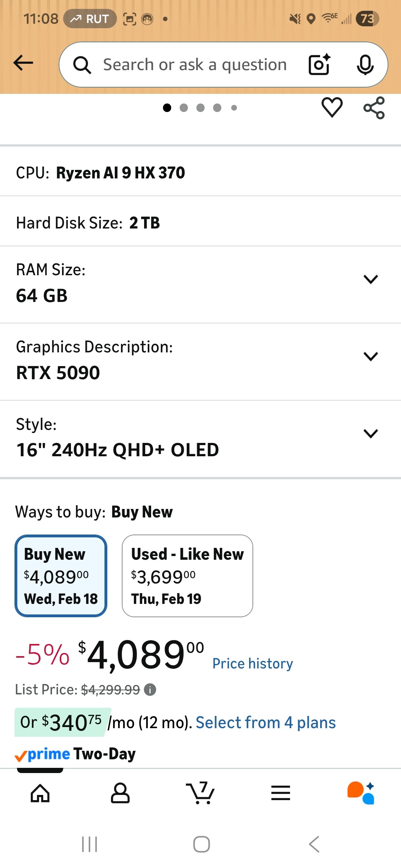
Task: Expand the RAM Size options
Action: pos(371,279)
